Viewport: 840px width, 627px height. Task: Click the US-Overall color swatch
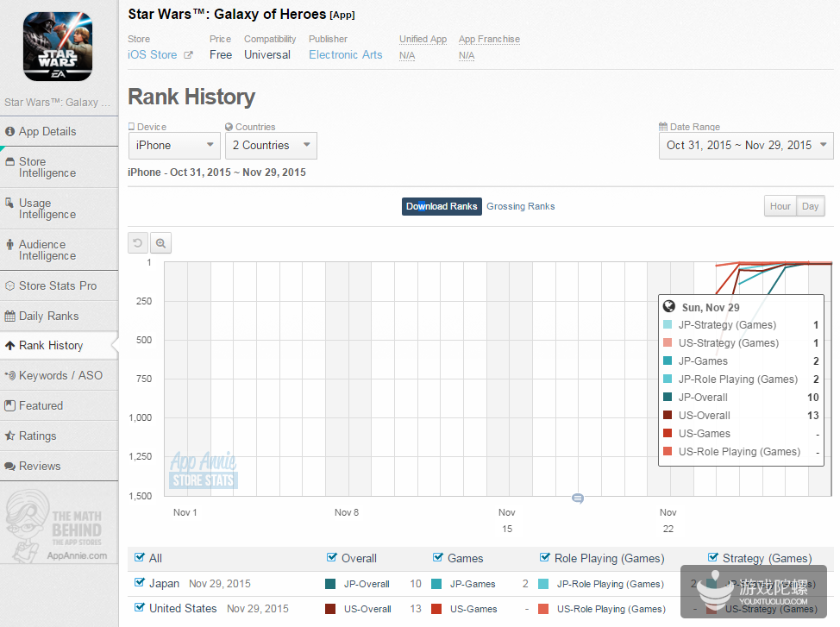[x=330, y=609]
